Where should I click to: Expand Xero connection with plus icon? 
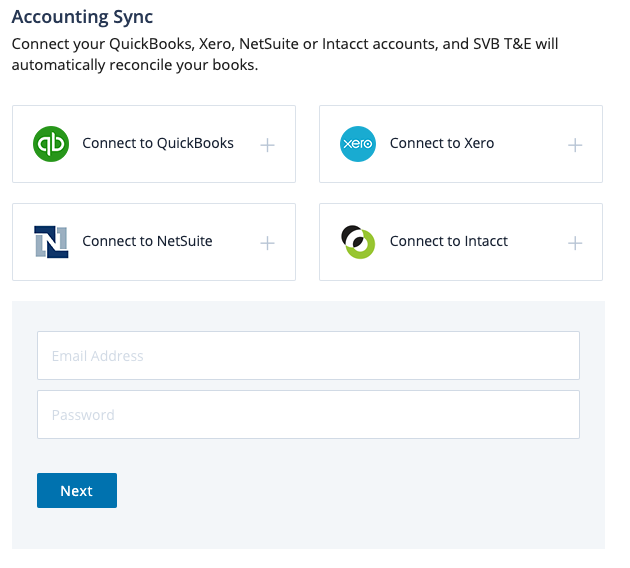(575, 145)
